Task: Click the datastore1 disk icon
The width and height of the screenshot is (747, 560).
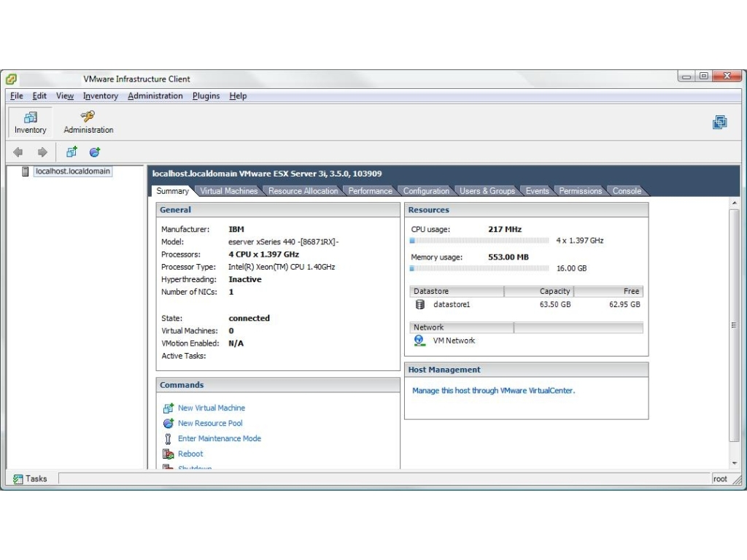Action: coord(419,304)
